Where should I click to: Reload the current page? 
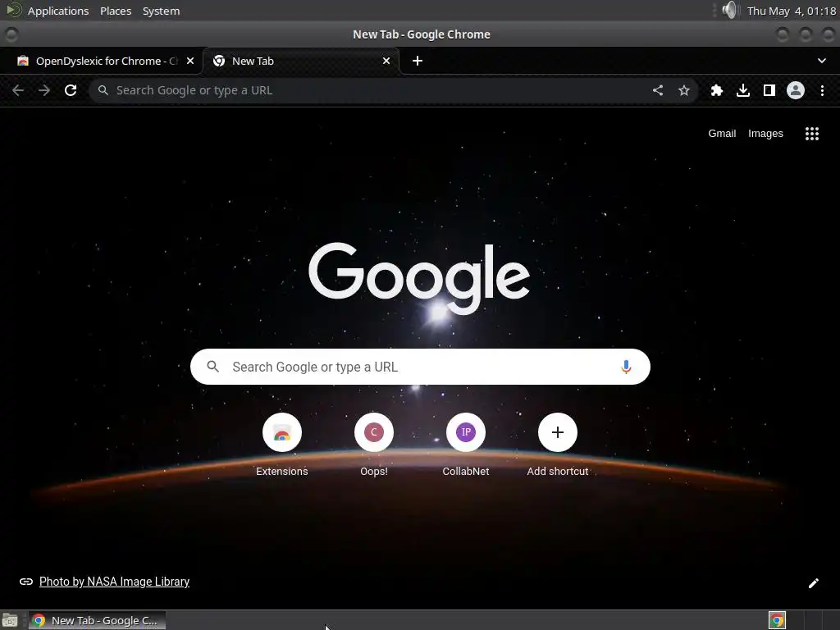71,90
